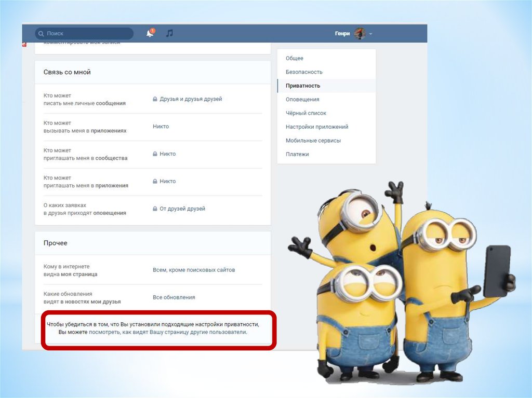
Task: Click the search magnifier icon
Action: point(41,34)
